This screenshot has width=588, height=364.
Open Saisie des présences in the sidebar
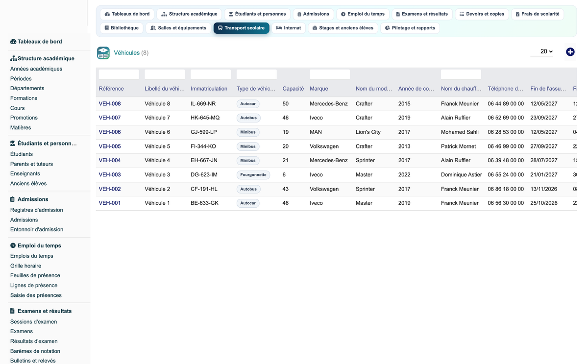pyautogui.click(x=36, y=295)
